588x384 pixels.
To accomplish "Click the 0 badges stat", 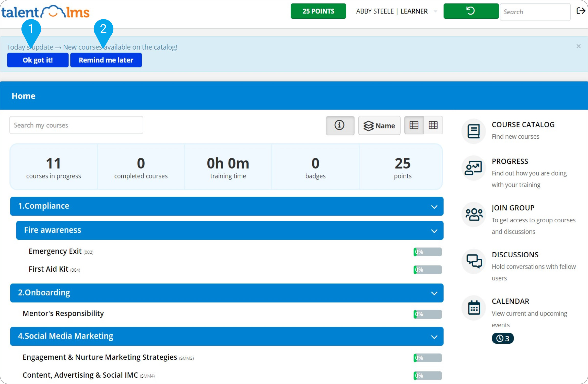I will [315, 167].
